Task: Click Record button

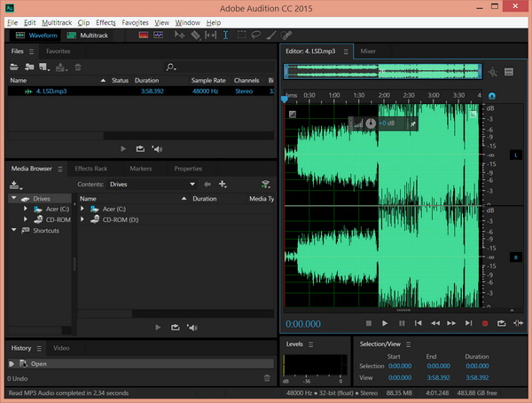Action: pyautogui.click(x=485, y=323)
